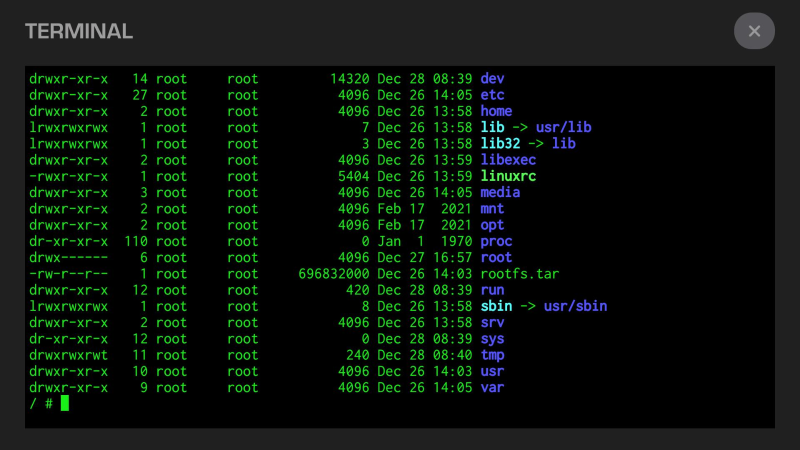Click the 'sbin' symlink name

(496, 306)
